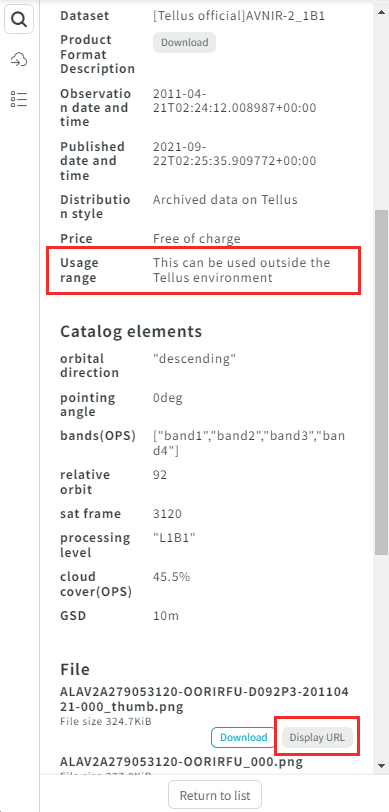Open the search magnifier icon in sidebar
Image resolution: width=389 pixels, height=812 pixels.
tap(19, 20)
